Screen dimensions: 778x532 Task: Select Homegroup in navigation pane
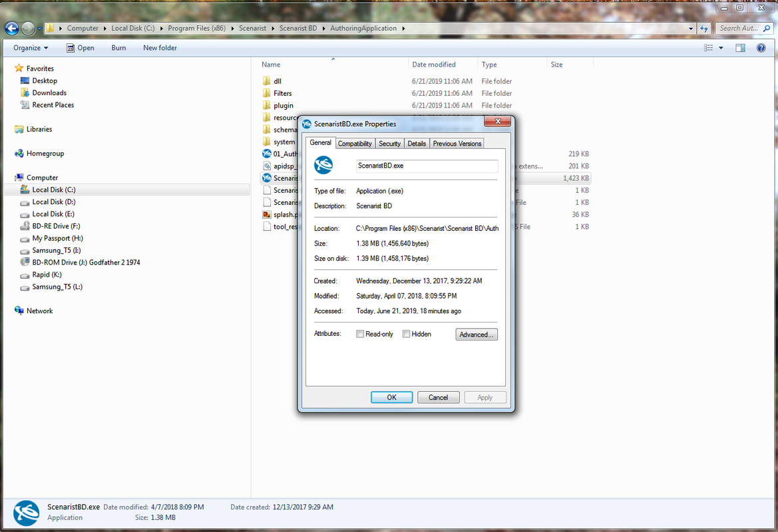click(39, 153)
